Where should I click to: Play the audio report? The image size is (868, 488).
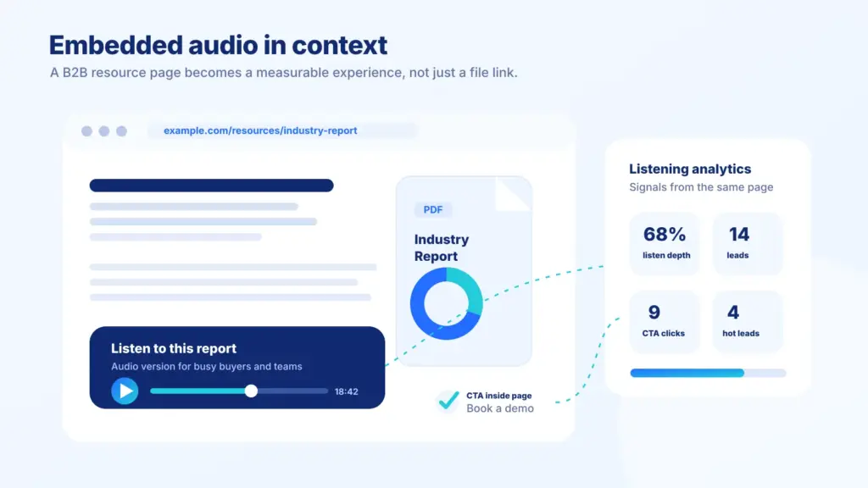pyautogui.click(x=125, y=391)
